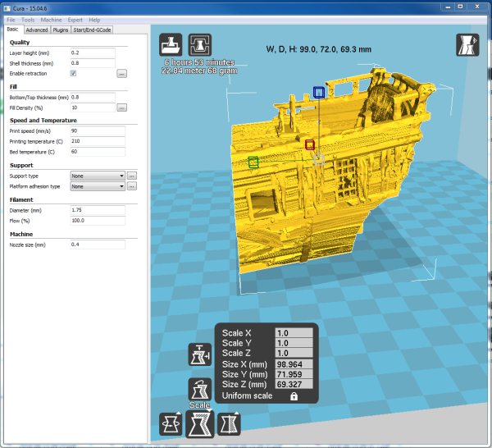Viewport: 492px width, 448px height.
Task: Click the Load model icon
Action: pos(171,44)
